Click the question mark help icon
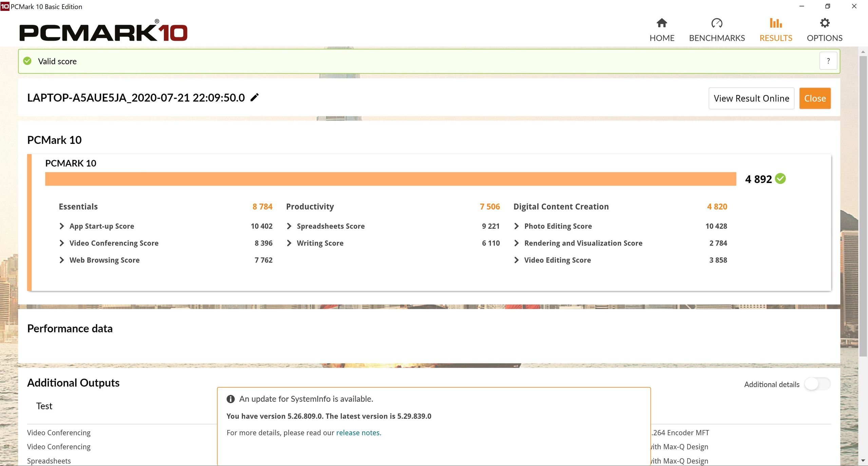868x466 pixels. click(x=828, y=61)
